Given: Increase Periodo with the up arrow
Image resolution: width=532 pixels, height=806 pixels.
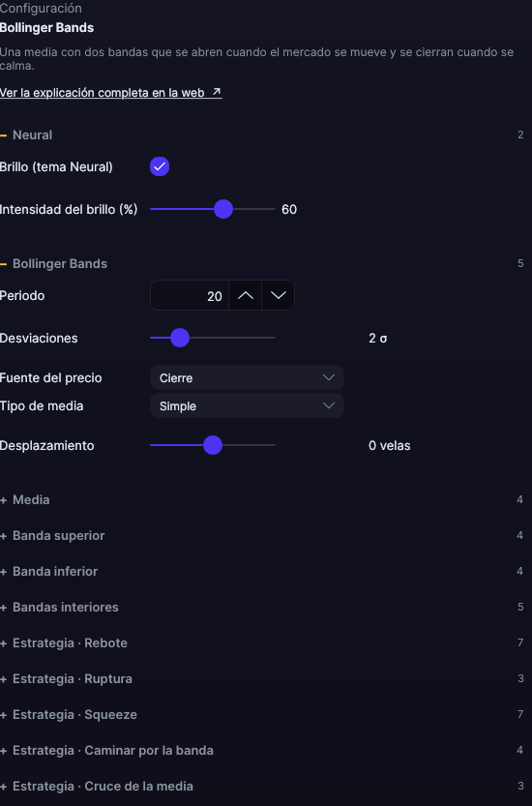Looking at the screenshot, I should tap(245, 295).
